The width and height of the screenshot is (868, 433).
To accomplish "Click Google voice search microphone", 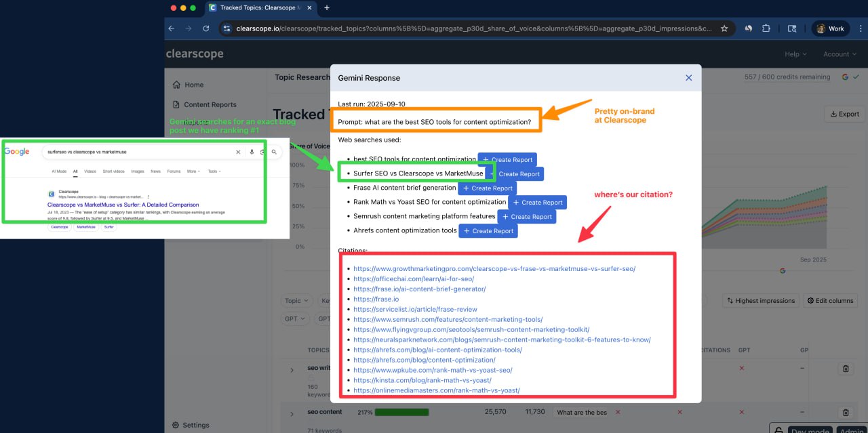I will (252, 152).
